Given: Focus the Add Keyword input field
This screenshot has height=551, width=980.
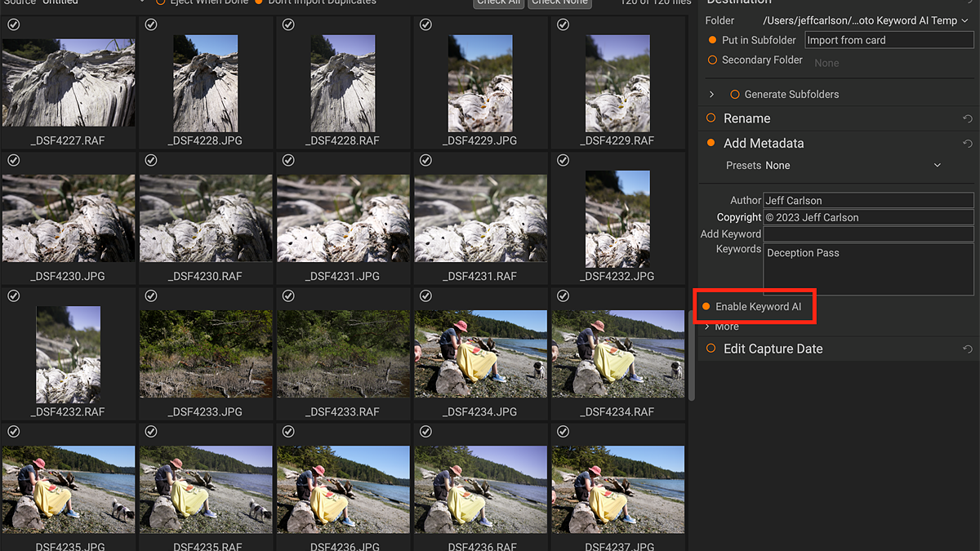Looking at the screenshot, I should coord(868,234).
